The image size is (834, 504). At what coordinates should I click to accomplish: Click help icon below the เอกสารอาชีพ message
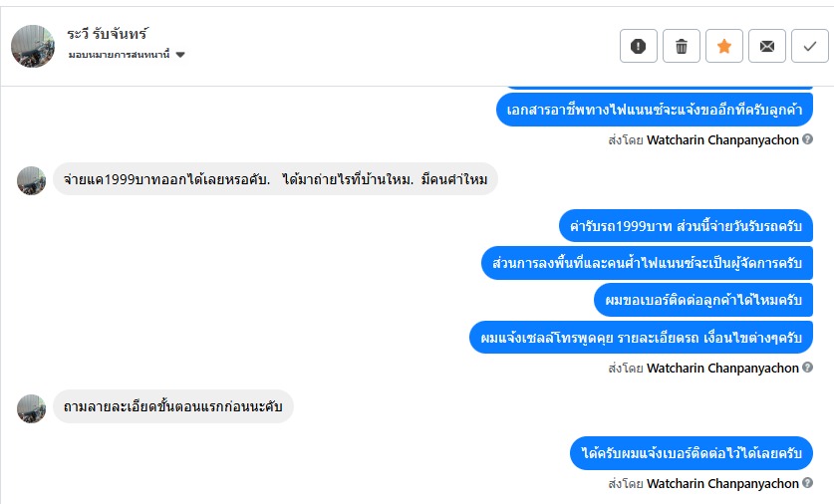click(x=808, y=139)
